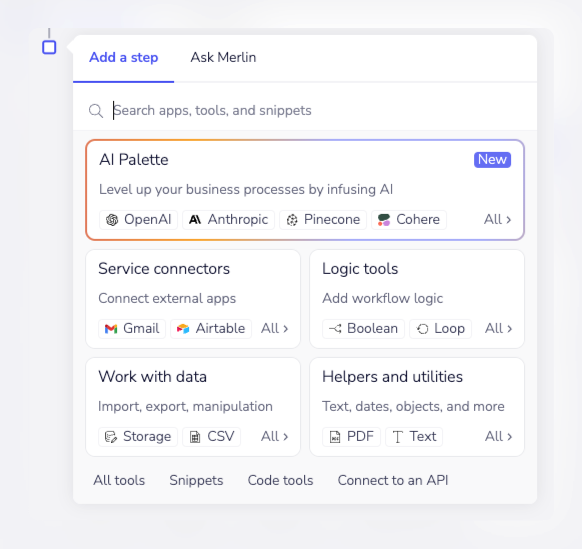
Task: Open the Snippets link
Action: click(x=196, y=480)
